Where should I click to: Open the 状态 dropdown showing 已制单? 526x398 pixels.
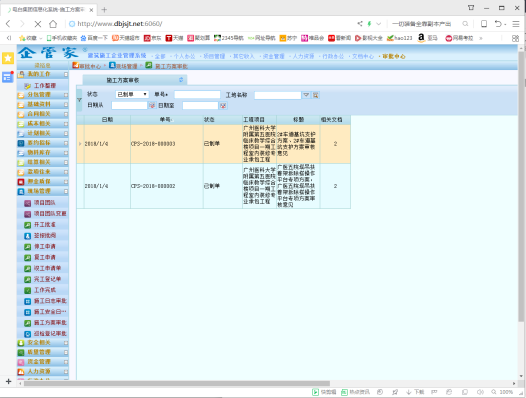132,95
